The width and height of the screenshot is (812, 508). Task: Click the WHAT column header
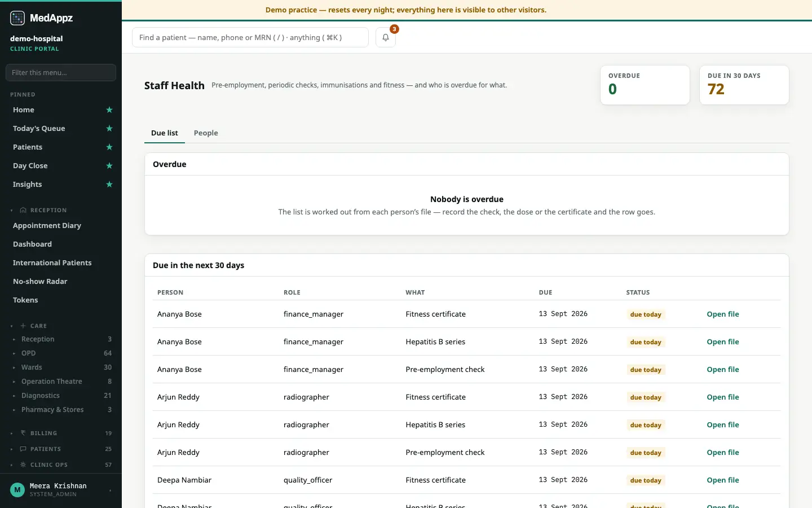(x=415, y=292)
